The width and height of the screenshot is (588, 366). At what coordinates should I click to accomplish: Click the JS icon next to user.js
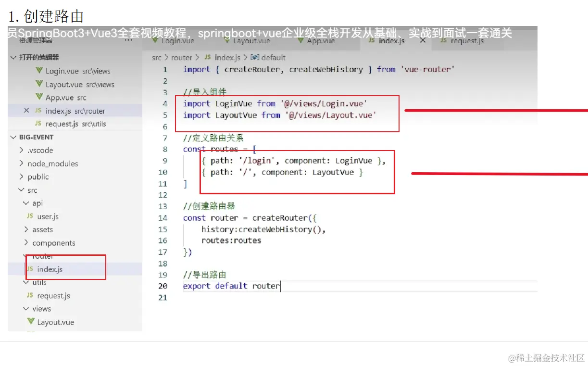tap(30, 216)
